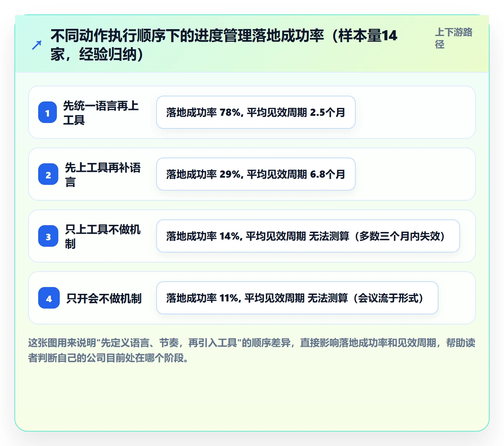Click the footnote paragraph starting 这张图用来说明
The image size is (504, 446).
coord(252,350)
